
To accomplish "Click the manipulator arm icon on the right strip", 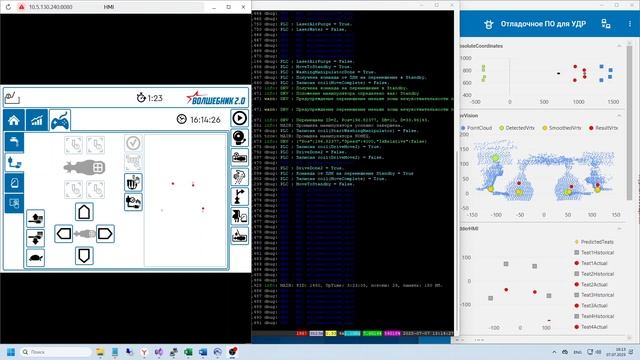I will point(239,196).
